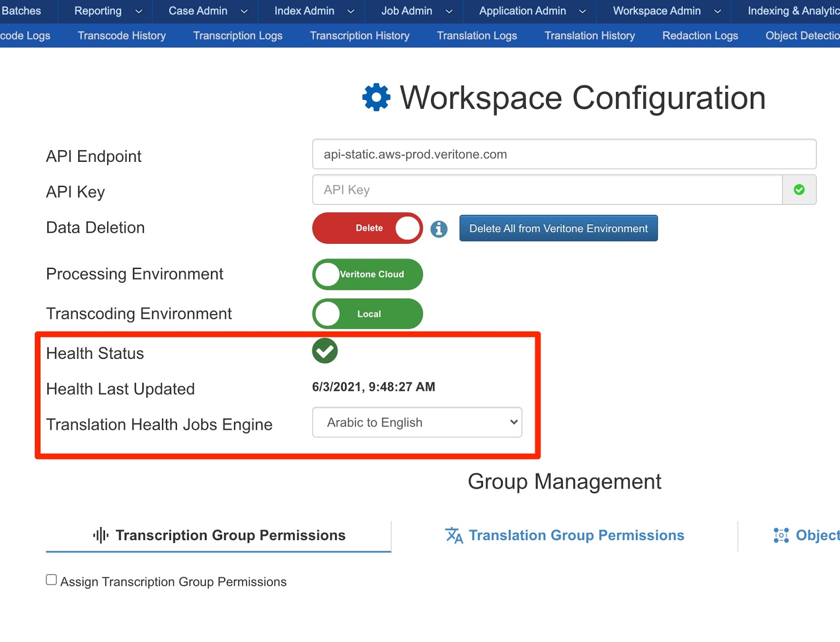This screenshot has height=642, width=840.
Task: Click the green Health Status checkmark icon
Action: coord(324,351)
